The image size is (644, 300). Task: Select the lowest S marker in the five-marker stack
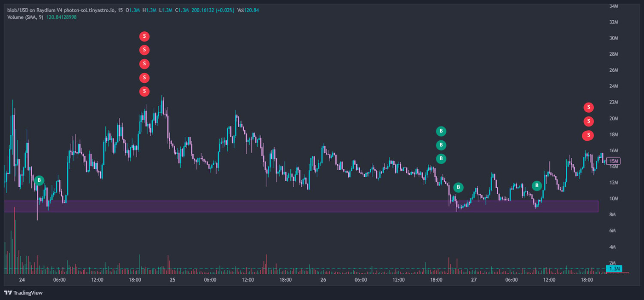tap(144, 91)
